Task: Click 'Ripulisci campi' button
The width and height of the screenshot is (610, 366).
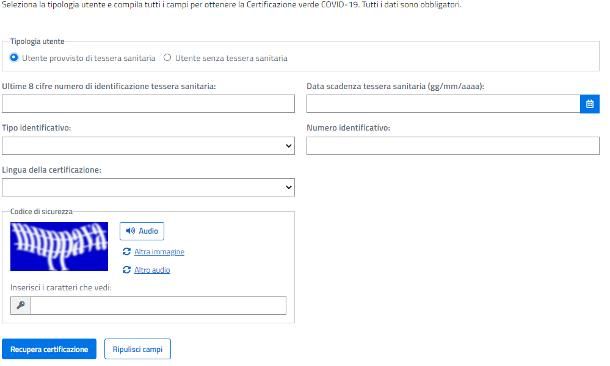Action: click(x=137, y=349)
